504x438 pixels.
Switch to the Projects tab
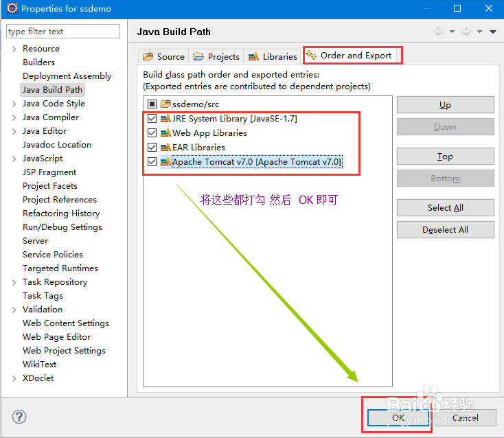point(216,56)
